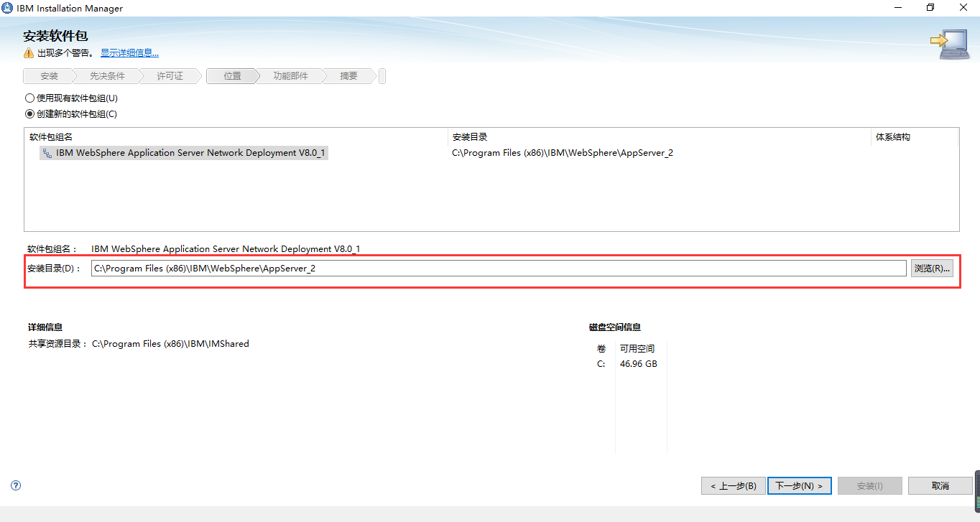Restore down the window
This screenshot has height=522, width=980.
(930, 8)
